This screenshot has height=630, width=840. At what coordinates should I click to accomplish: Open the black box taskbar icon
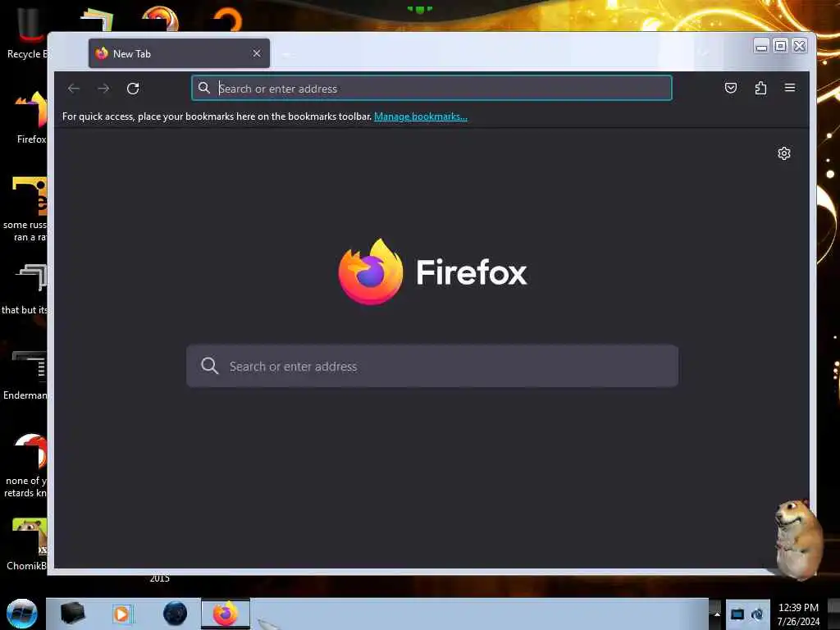72,614
